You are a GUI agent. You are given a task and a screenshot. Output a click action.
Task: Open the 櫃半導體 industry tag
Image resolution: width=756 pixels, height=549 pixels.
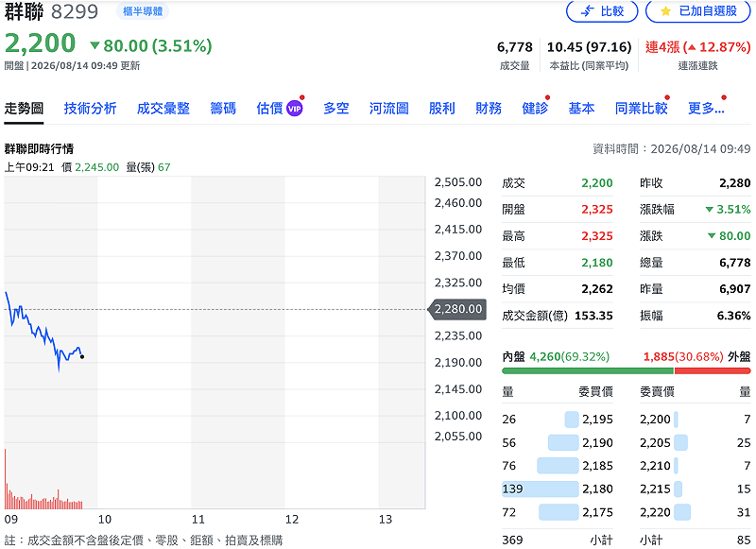[x=143, y=11]
